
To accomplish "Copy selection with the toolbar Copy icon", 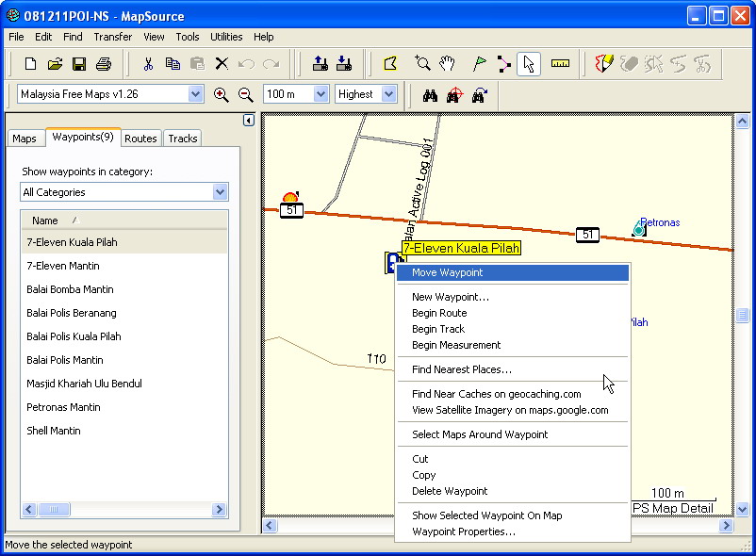I will (173, 63).
